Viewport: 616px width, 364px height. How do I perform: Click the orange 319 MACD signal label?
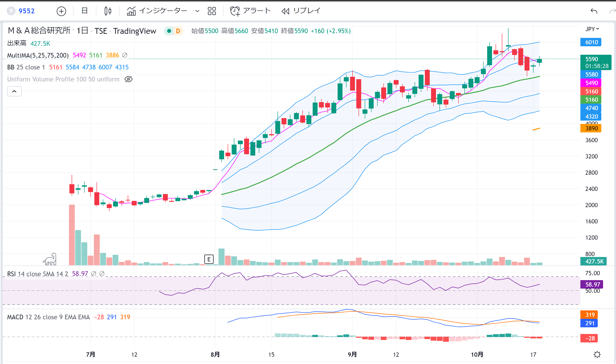tap(589, 315)
